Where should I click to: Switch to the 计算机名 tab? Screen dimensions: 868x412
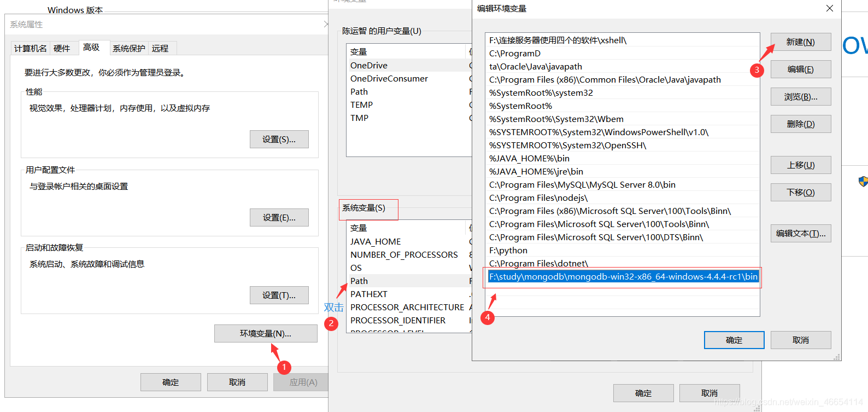(x=31, y=49)
